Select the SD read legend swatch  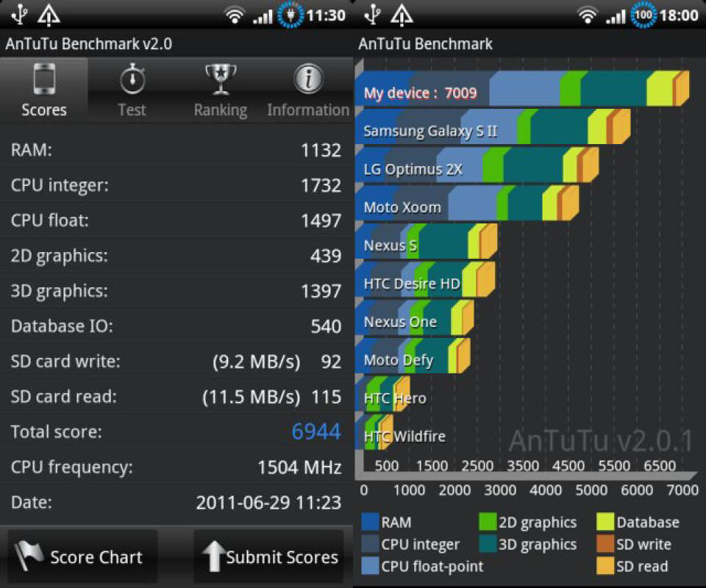coord(605,566)
